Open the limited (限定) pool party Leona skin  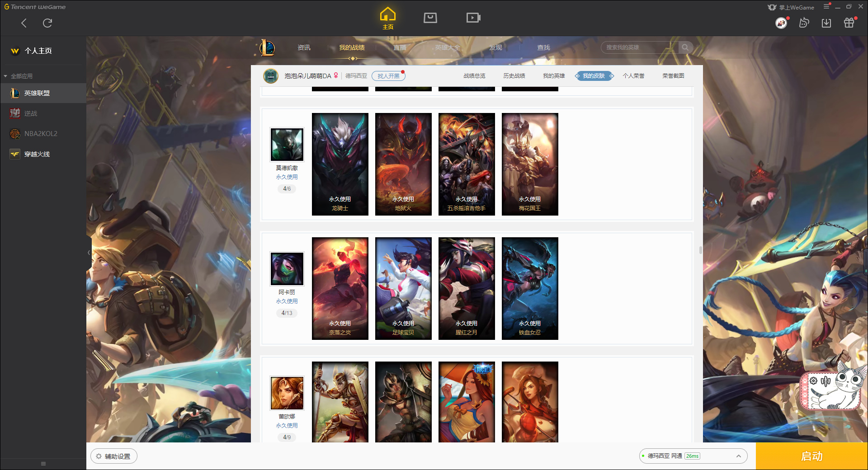tap(467, 402)
